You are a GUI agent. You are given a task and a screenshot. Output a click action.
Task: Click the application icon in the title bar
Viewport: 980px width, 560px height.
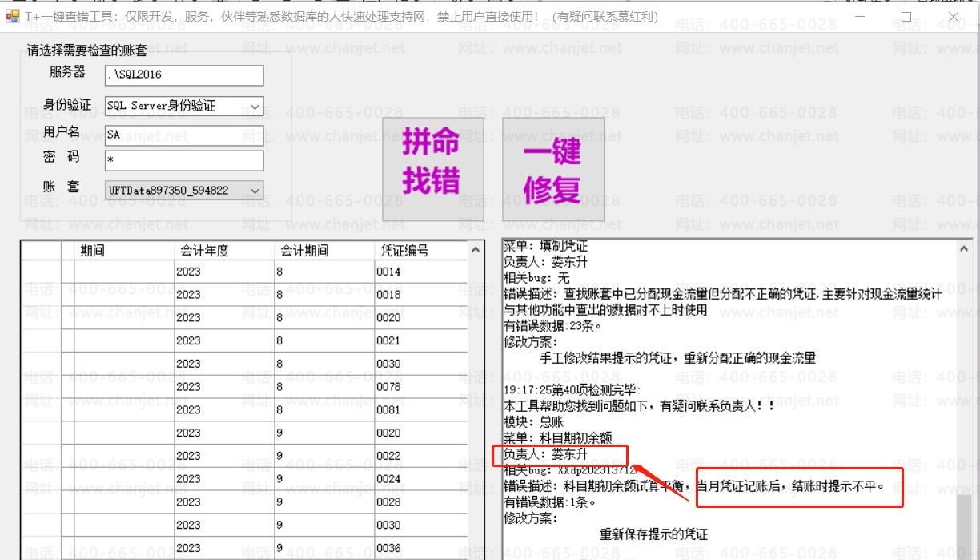point(12,16)
